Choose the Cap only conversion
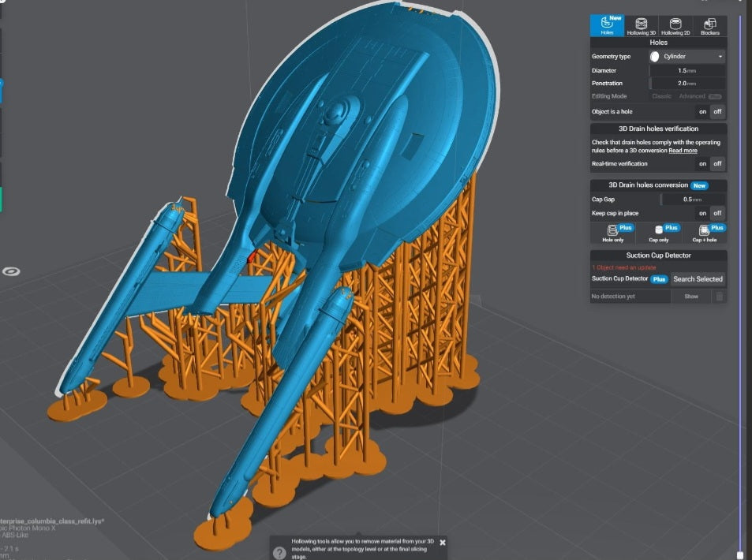This screenshot has height=560, width=752. 659,233
